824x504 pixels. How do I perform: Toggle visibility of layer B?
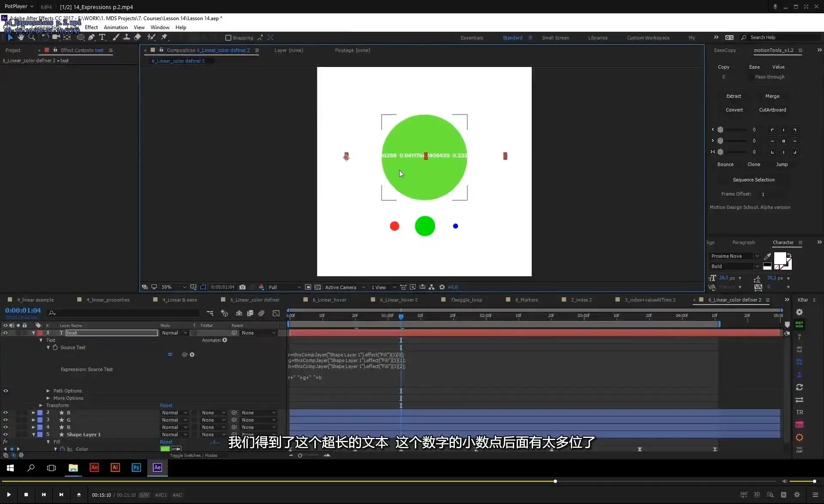click(x=6, y=412)
